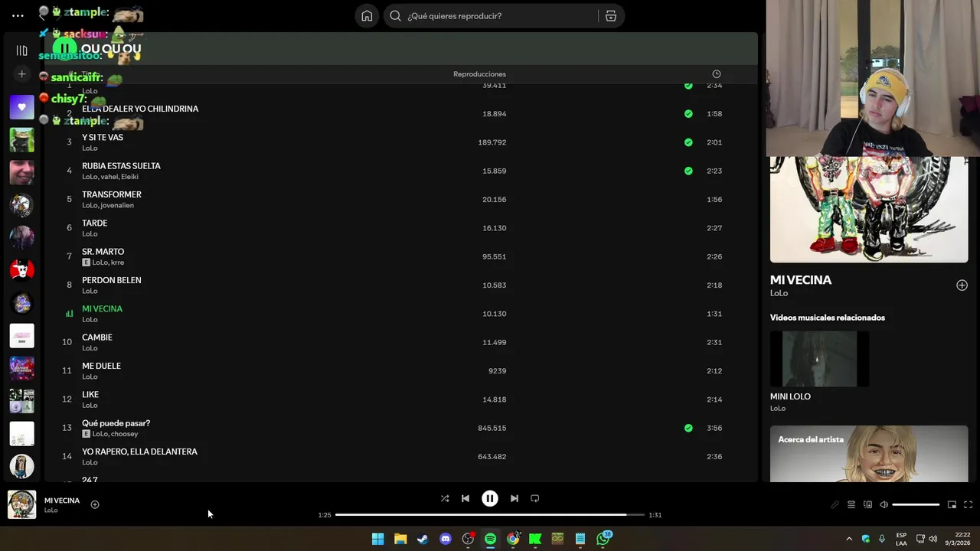Open the queue icon in player bar
This screenshot has width=980, height=551.
(851, 505)
